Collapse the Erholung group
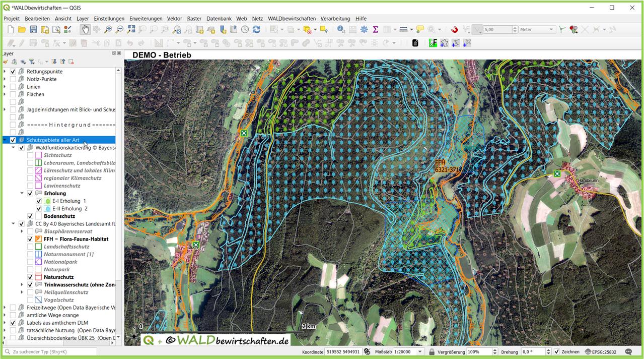 (22, 193)
